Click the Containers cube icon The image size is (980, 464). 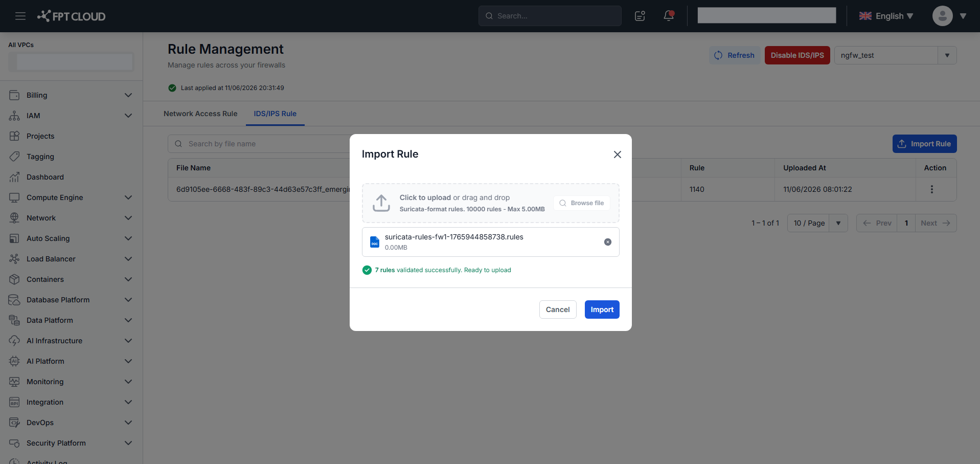14,279
